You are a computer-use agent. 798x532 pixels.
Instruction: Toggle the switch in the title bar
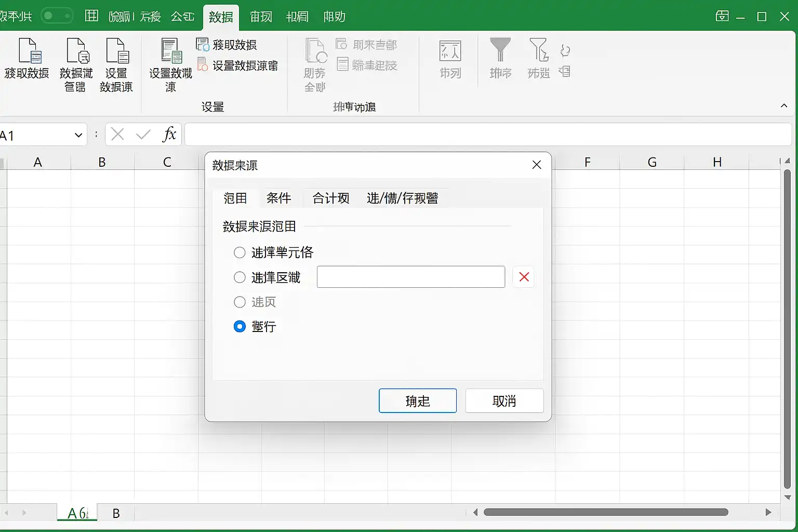57,16
